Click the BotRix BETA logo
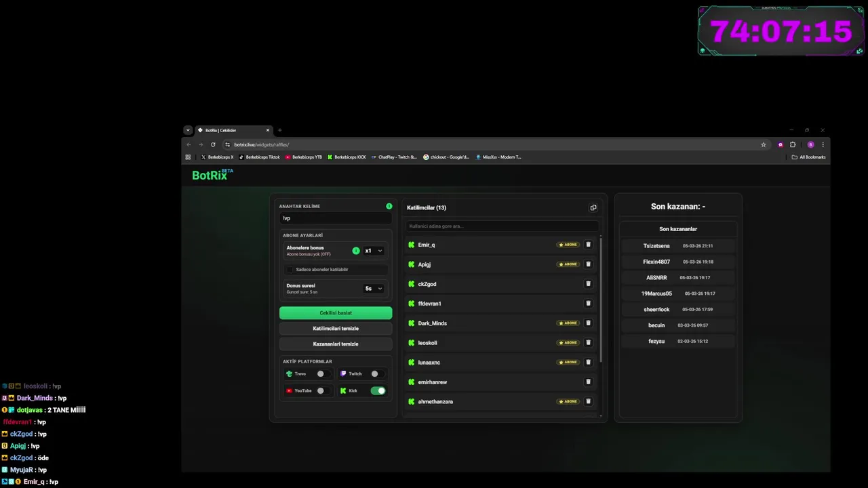Viewport: 868px width, 488px height. [212, 175]
